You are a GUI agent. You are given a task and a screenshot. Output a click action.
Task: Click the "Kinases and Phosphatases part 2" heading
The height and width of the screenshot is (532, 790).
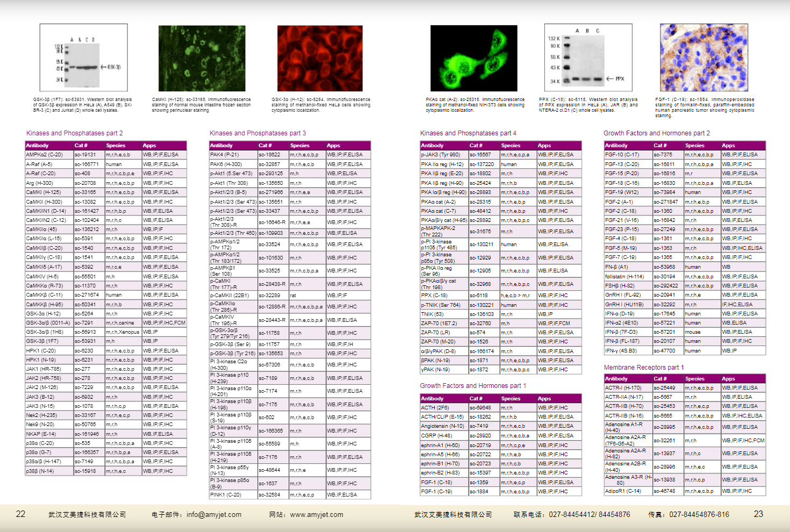[x=75, y=133]
